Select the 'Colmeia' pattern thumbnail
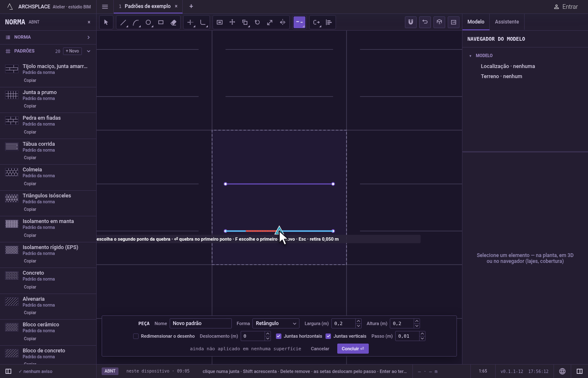The width and height of the screenshot is (588, 378). tap(12, 172)
